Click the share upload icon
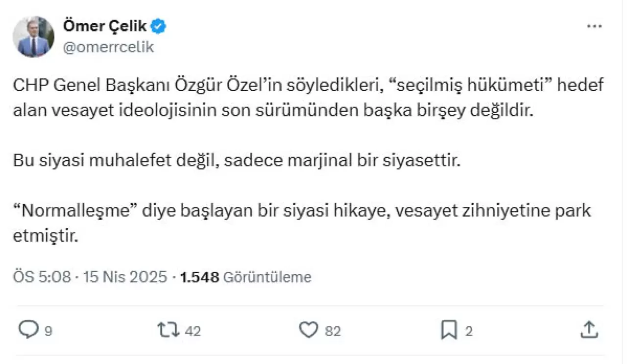Screen dimensions: 627x364 589,330
